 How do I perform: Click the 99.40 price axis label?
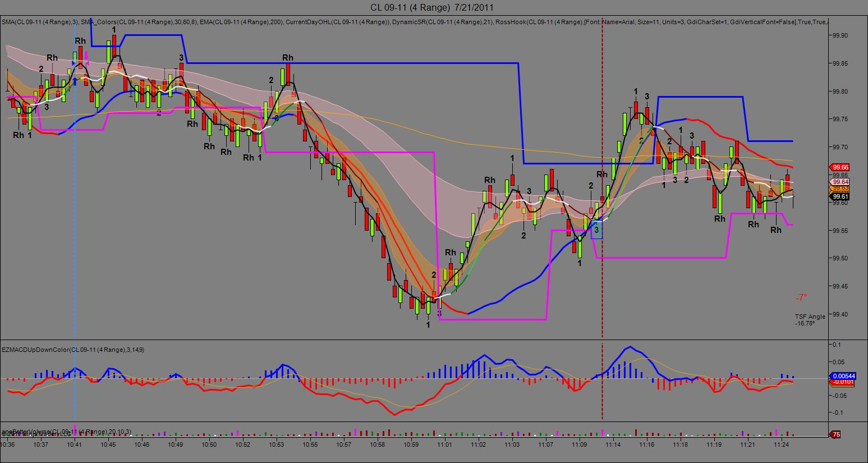pyautogui.click(x=840, y=314)
